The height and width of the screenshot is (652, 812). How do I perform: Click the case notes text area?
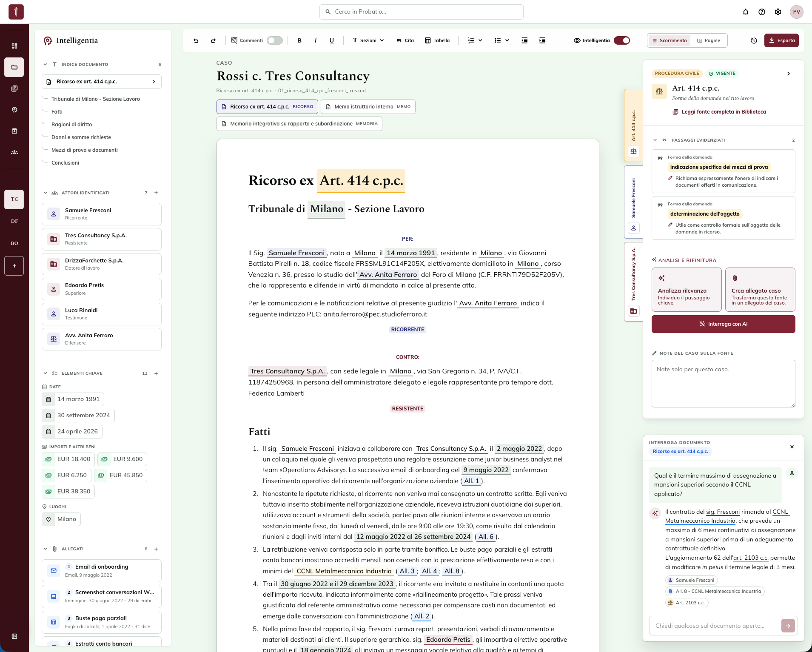click(x=723, y=384)
